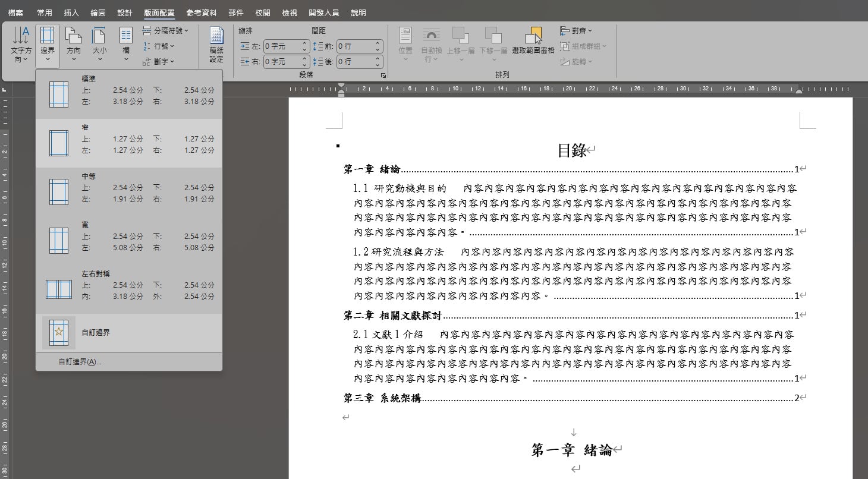Select the 中等 moderate margin preset
868x479 pixels.
click(x=129, y=192)
